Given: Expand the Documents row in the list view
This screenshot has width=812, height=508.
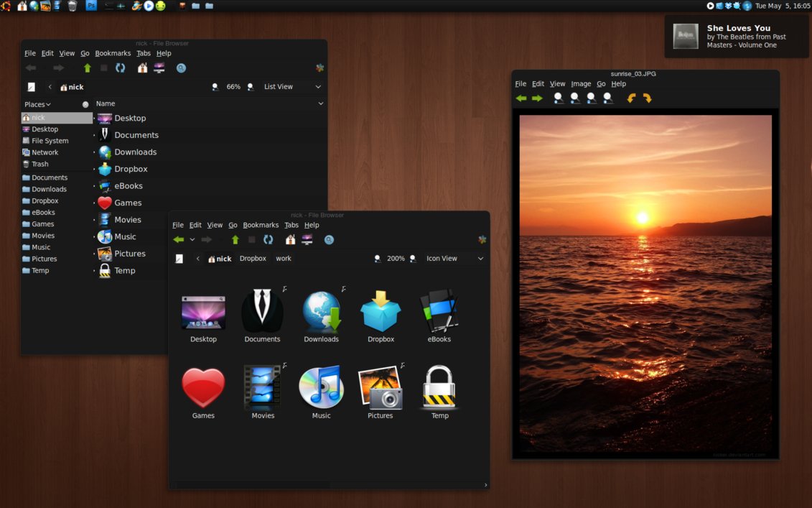Looking at the screenshot, I should tap(94, 135).
